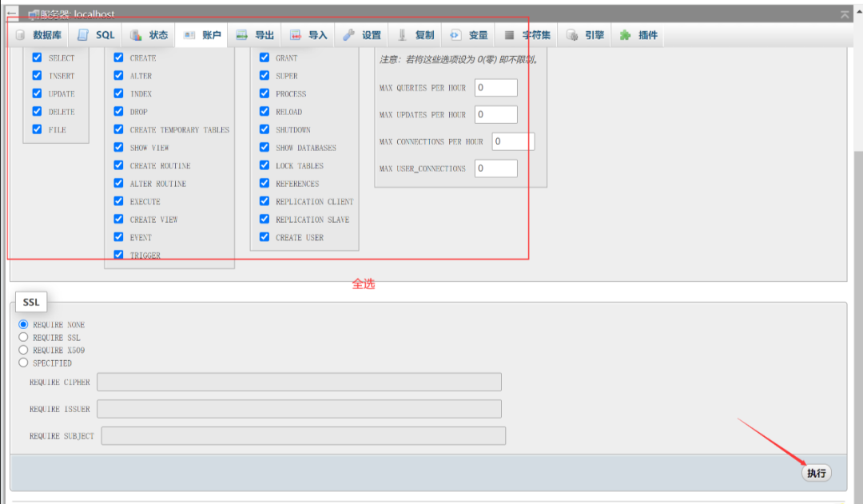Screen dimensions: 863x504
Task: Open the SQL tab
Action: 95,35
